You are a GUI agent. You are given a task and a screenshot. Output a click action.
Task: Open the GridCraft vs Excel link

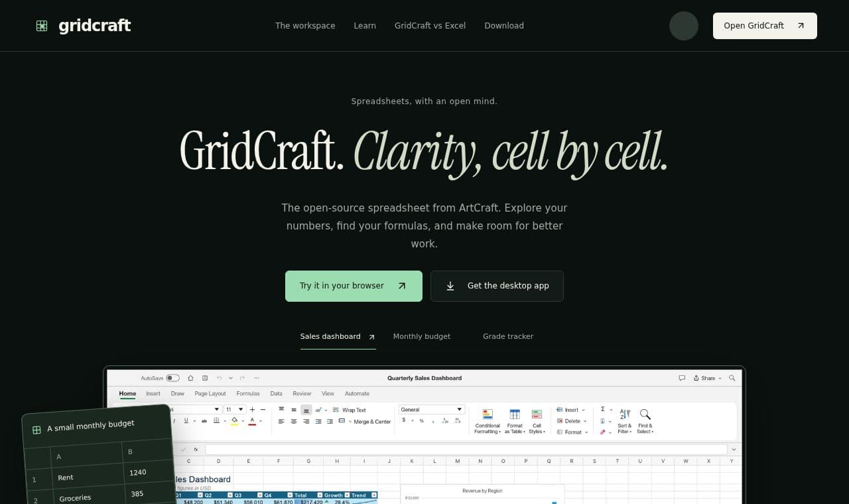point(430,26)
